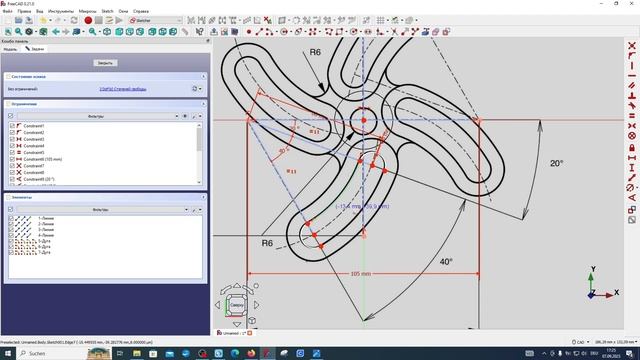Apply horizontal constraint from right toolbar

coord(632,76)
